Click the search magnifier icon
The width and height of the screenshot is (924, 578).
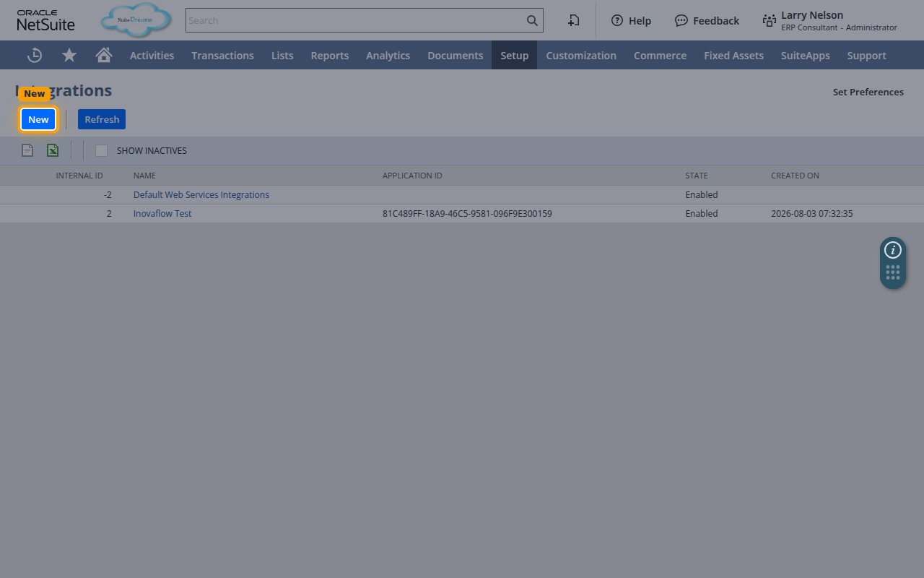532,20
